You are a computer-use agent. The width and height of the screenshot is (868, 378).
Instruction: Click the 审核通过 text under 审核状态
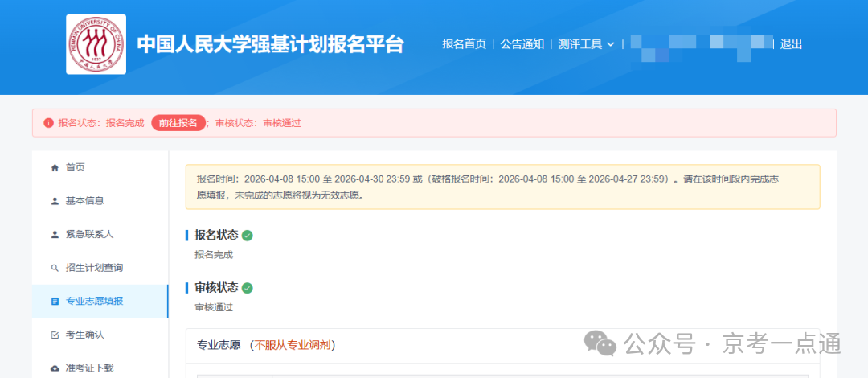pos(214,307)
